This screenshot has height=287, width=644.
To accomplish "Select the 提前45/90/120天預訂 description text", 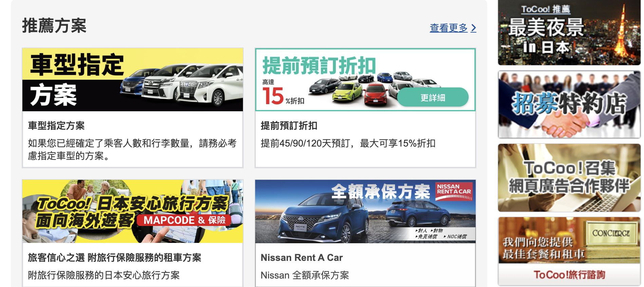I will tap(348, 143).
